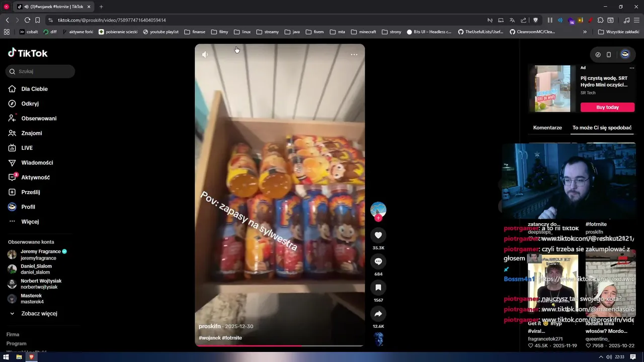Open the browser extensions puzzle icon
The height and width of the screenshot is (362, 644).
click(600, 20)
